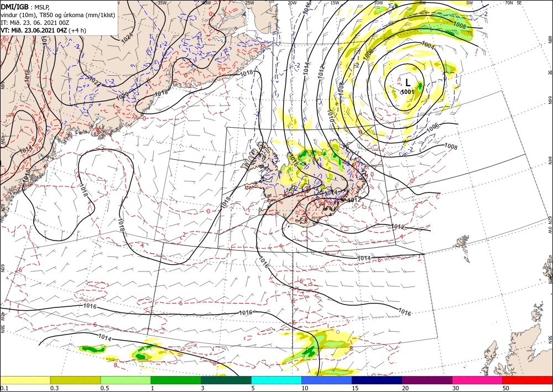Click the 1024 isobar label over Greenland

127,38
